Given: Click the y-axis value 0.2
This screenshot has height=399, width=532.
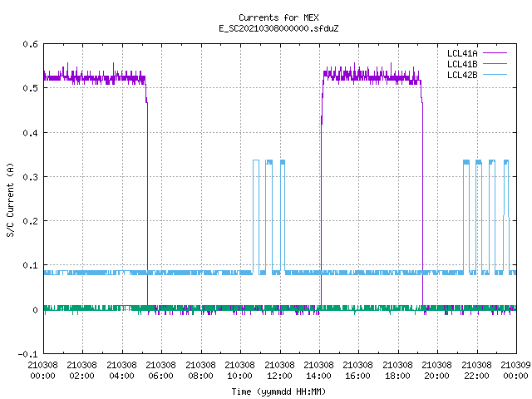Looking at the screenshot, I should 30,221.
